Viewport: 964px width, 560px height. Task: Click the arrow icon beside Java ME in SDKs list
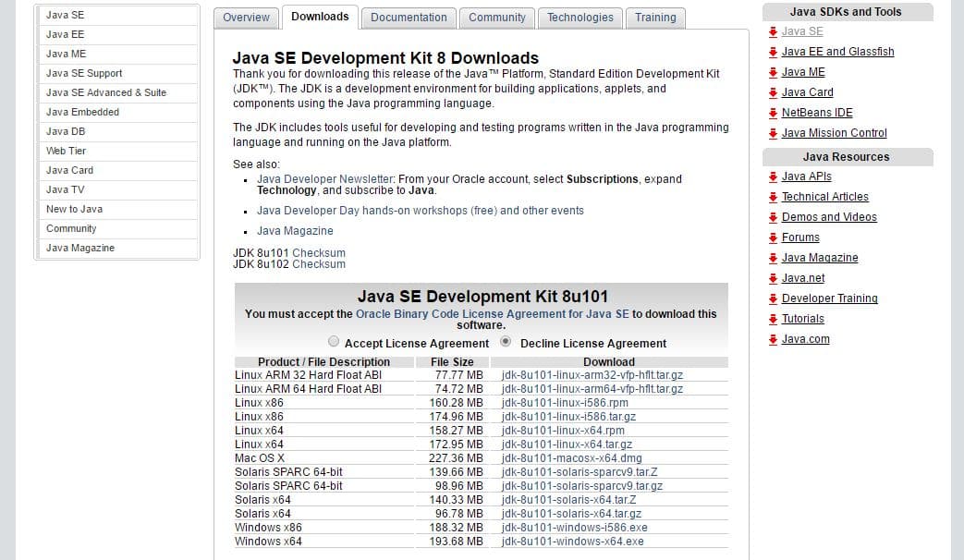[x=773, y=72]
